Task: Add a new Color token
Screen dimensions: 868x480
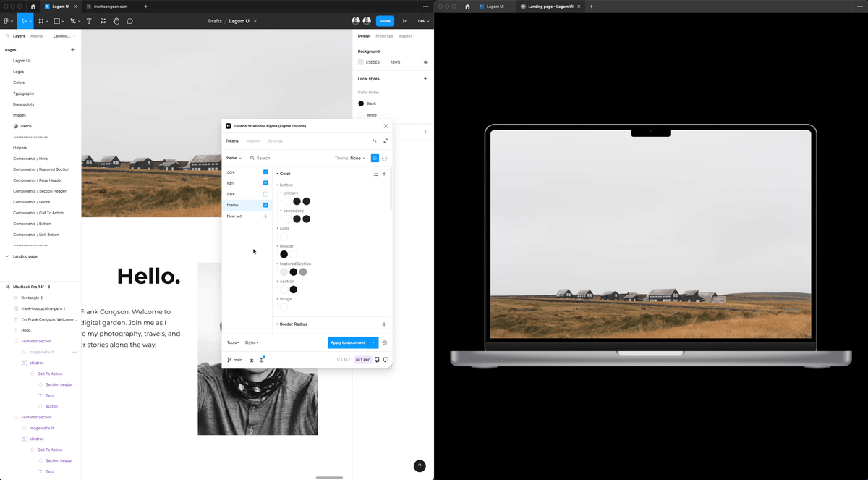Action: click(x=384, y=174)
